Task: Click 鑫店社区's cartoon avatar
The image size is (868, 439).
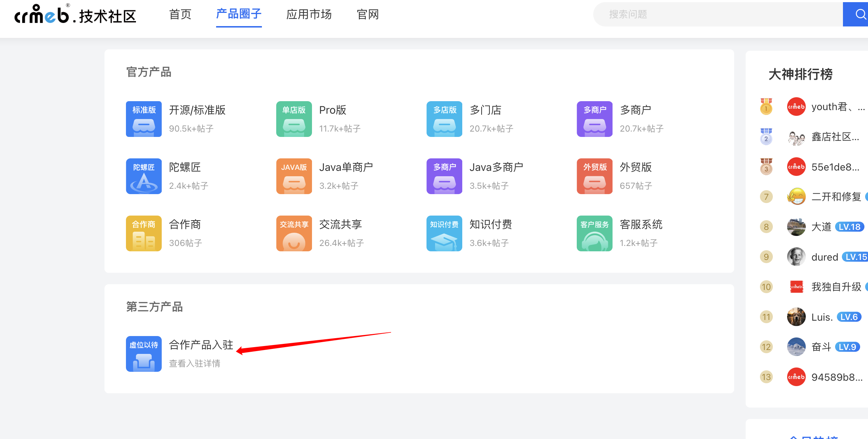Action: pos(796,137)
